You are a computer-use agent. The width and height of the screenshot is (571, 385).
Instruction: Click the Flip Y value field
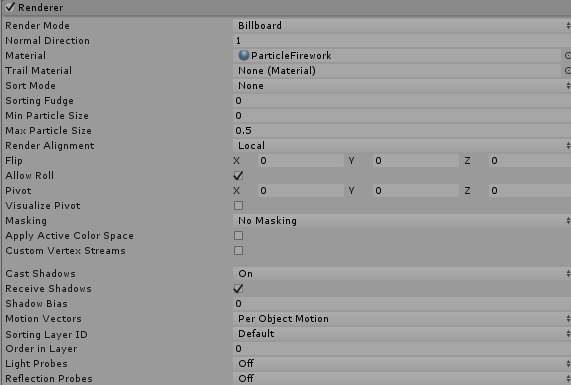tap(416, 161)
